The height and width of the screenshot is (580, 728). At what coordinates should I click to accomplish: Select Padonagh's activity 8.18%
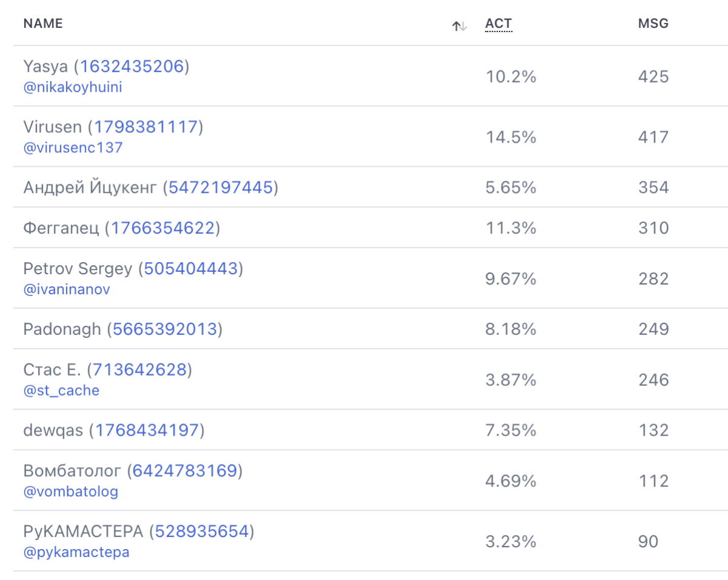(511, 329)
